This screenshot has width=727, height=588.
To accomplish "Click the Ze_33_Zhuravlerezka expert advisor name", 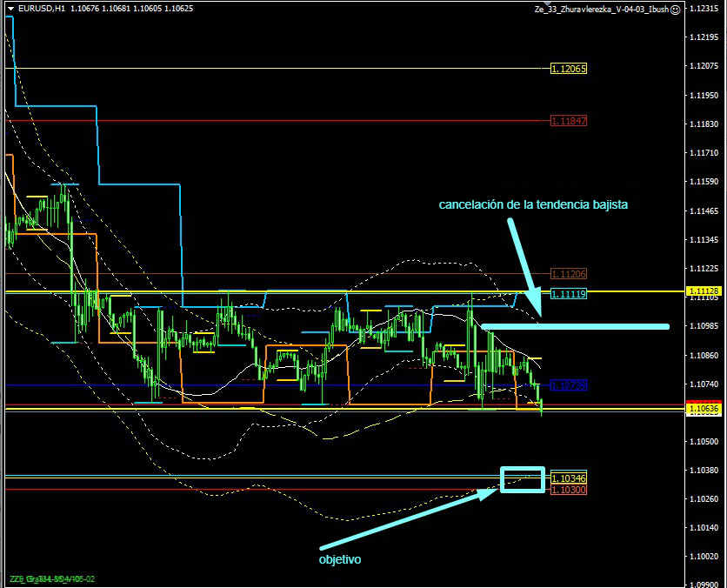I will pyautogui.click(x=602, y=9).
